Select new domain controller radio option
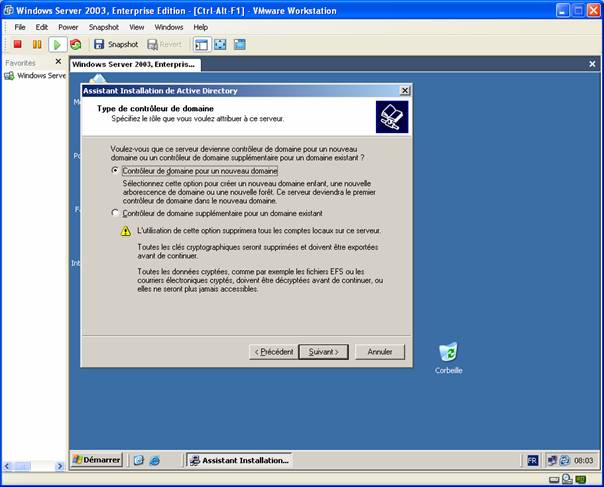604x487 pixels. pos(115,170)
